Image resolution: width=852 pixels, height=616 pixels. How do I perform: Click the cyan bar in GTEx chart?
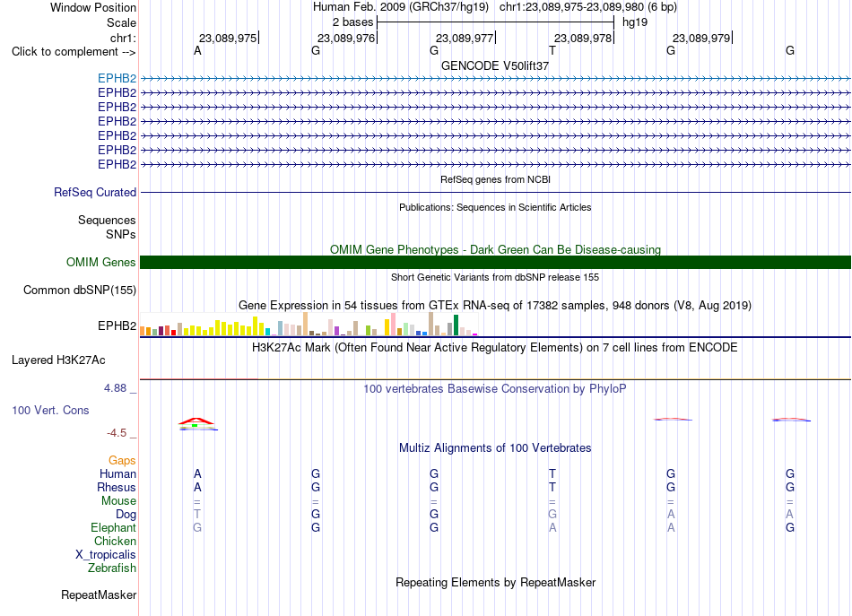click(x=267, y=332)
